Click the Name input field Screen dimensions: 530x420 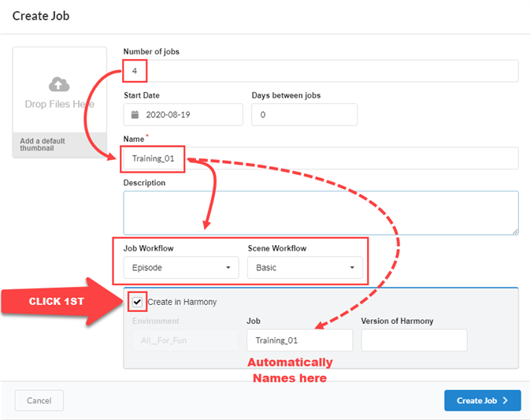(x=321, y=158)
